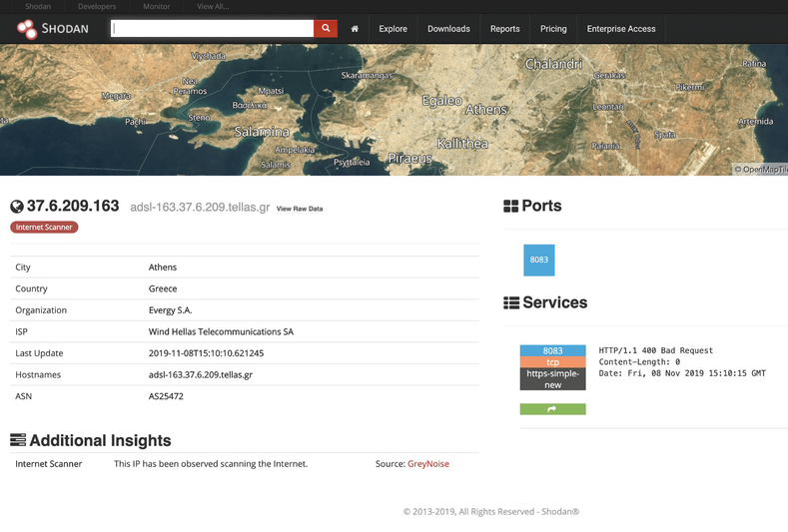
Task: Click the Date header line in banner
Action: (x=682, y=373)
